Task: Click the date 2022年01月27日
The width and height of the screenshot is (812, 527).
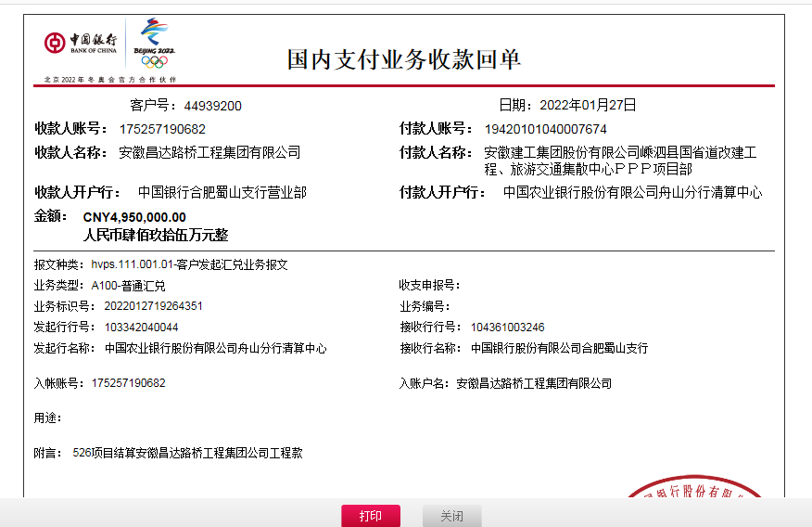Action: (x=588, y=106)
